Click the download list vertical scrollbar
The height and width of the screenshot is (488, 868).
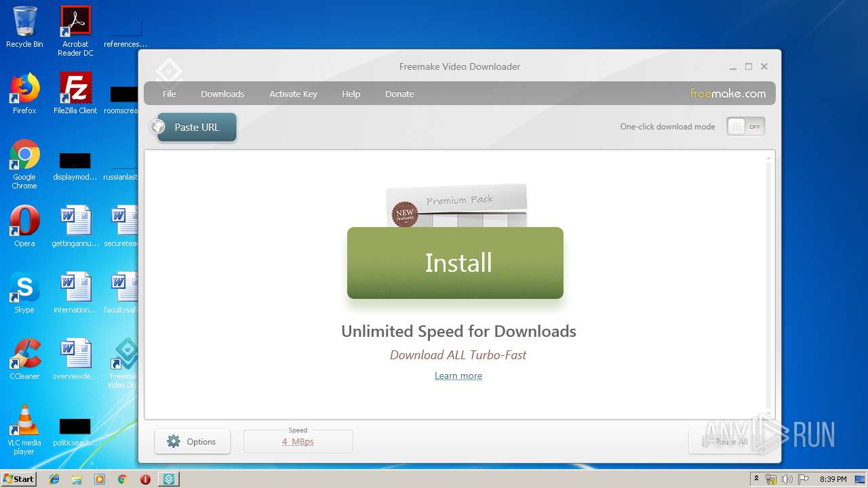point(768,283)
